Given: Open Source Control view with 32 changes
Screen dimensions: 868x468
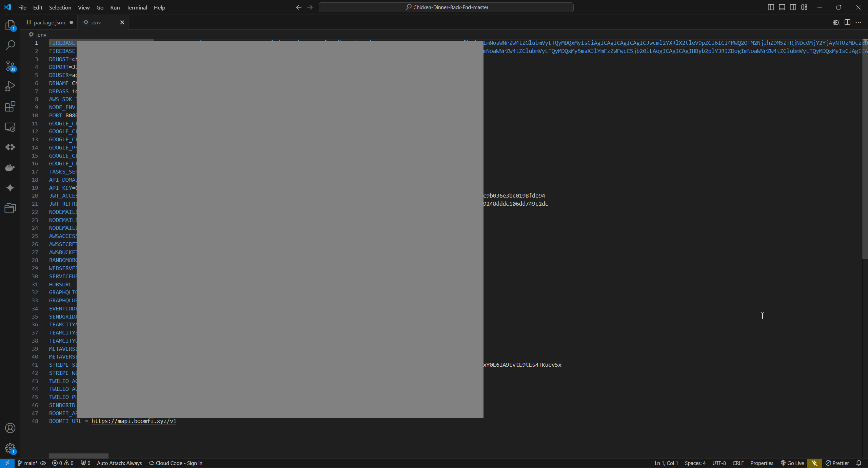Looking at the screenshot, I should [10, 66].
